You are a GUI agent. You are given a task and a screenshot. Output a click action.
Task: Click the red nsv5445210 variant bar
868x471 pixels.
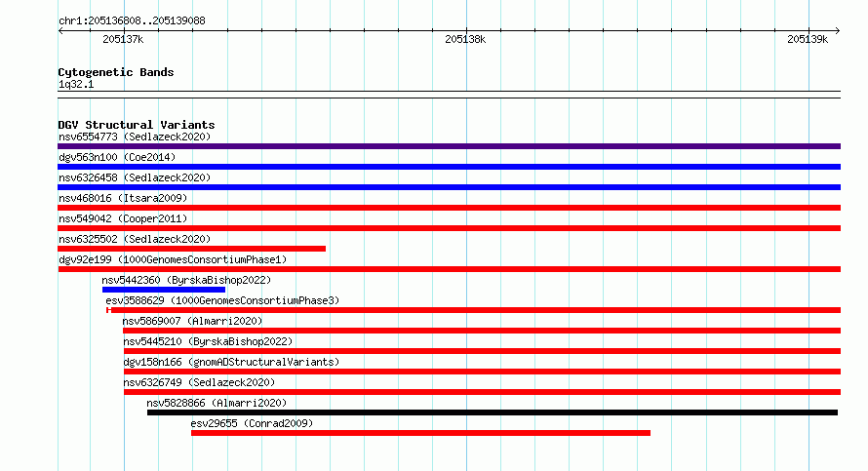click(482, 351)
